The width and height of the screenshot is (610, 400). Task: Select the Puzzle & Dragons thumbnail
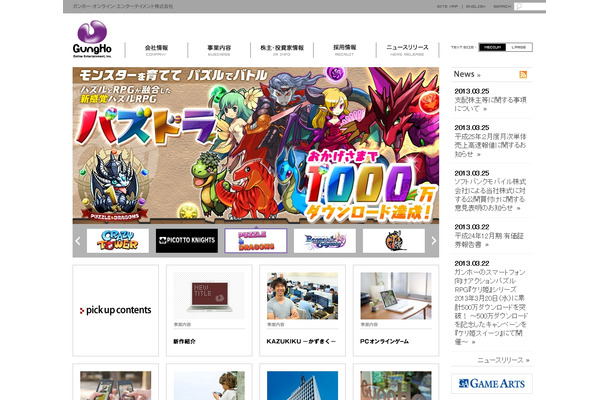tap(256, 241)
